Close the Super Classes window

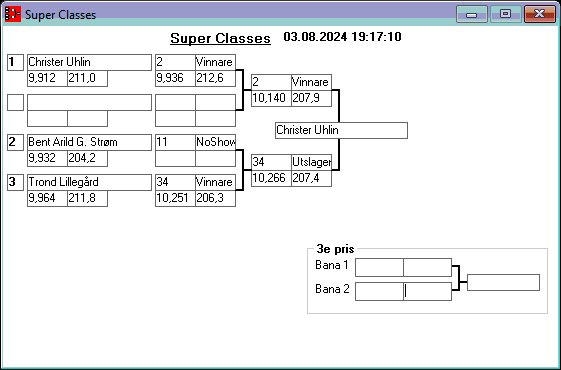tap(540, 14)
